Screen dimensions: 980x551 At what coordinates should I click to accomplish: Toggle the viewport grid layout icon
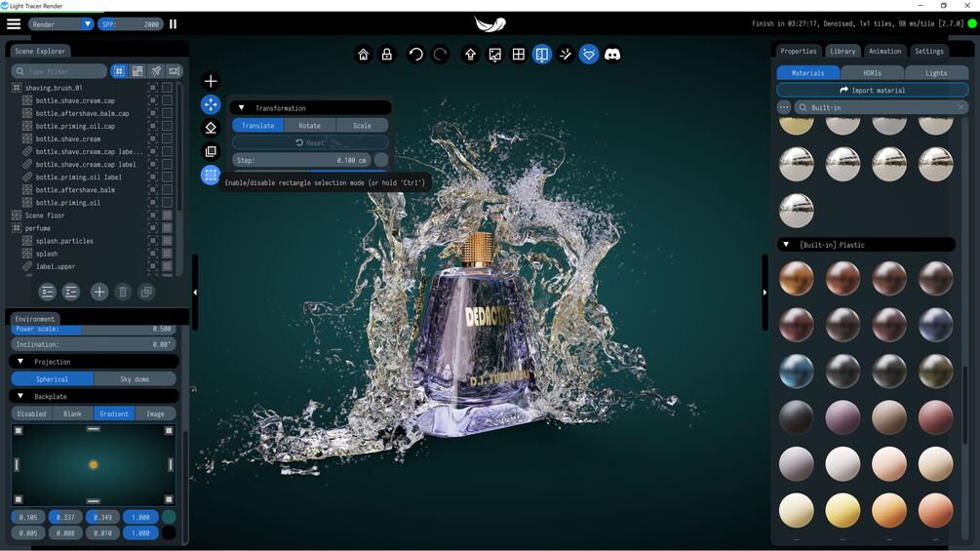click(x=519, y=55)
